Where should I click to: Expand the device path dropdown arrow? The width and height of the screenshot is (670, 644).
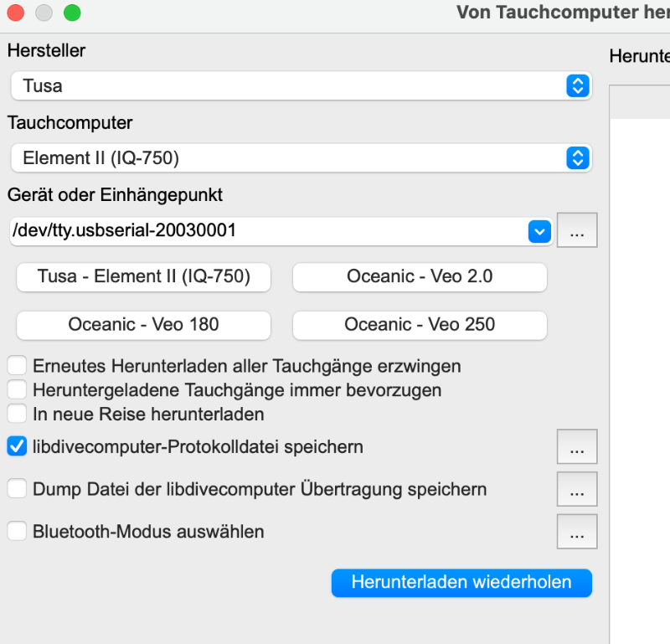click(x=539, y=231)
